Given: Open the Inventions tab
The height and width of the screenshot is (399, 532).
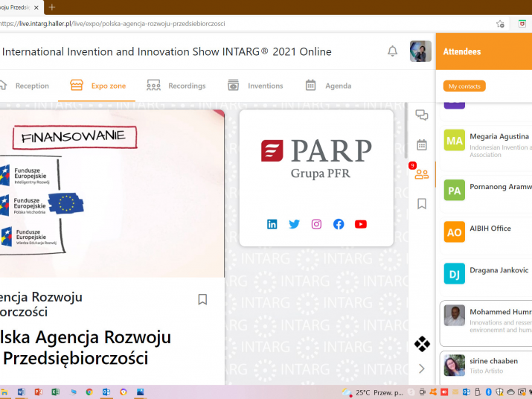Looking at the screenshot, I should 256,86.
